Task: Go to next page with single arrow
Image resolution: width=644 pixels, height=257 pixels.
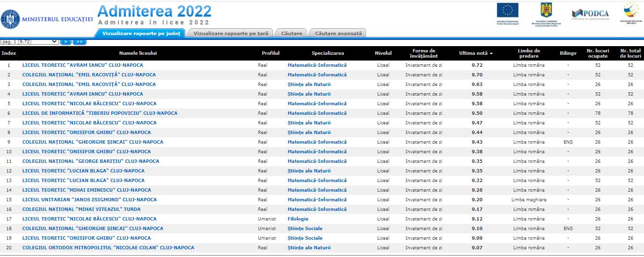Action: 66,42
